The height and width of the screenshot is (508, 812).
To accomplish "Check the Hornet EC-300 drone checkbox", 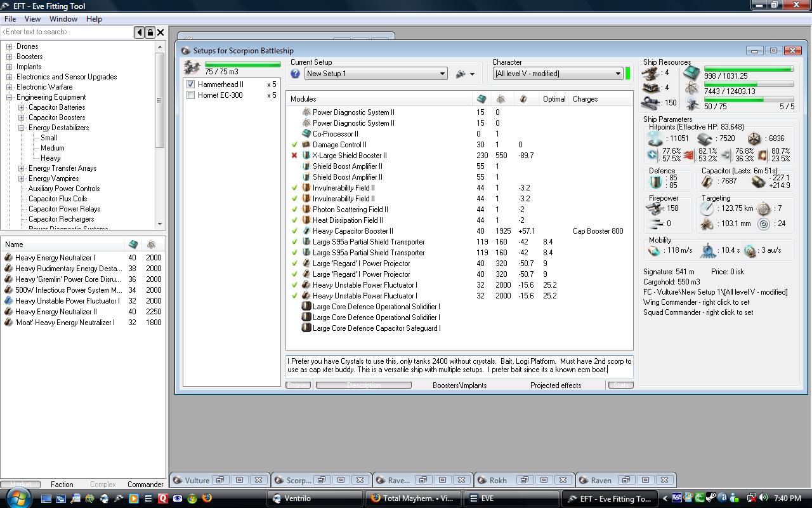I will point(191,95).
